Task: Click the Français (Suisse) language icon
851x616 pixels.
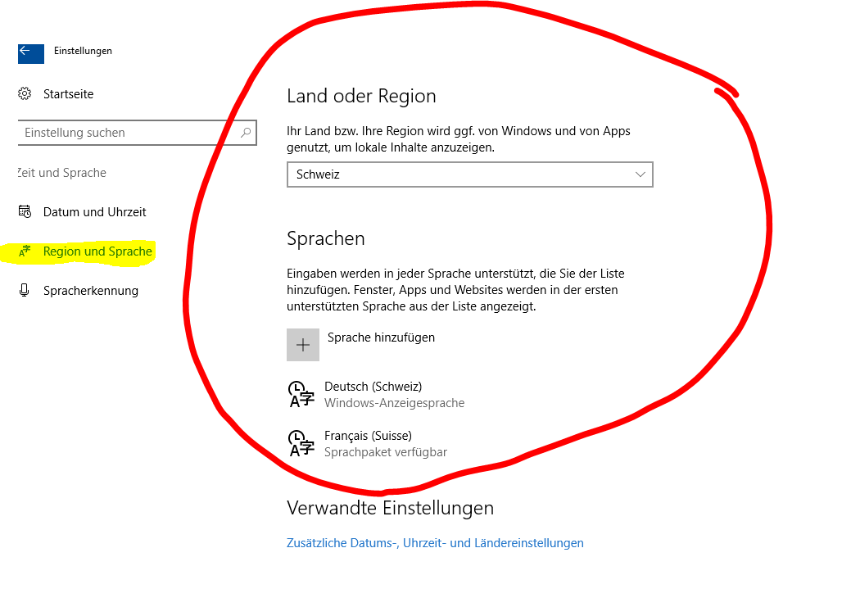Action: click(x=301, y=443)
